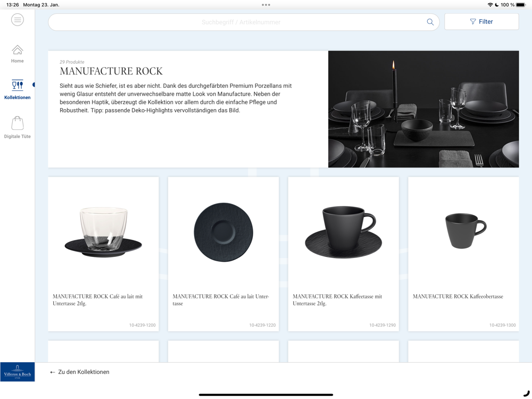Click the search magnifier icon
The height and width of the screenshot is (399, 532).
[x=430, y=22]
